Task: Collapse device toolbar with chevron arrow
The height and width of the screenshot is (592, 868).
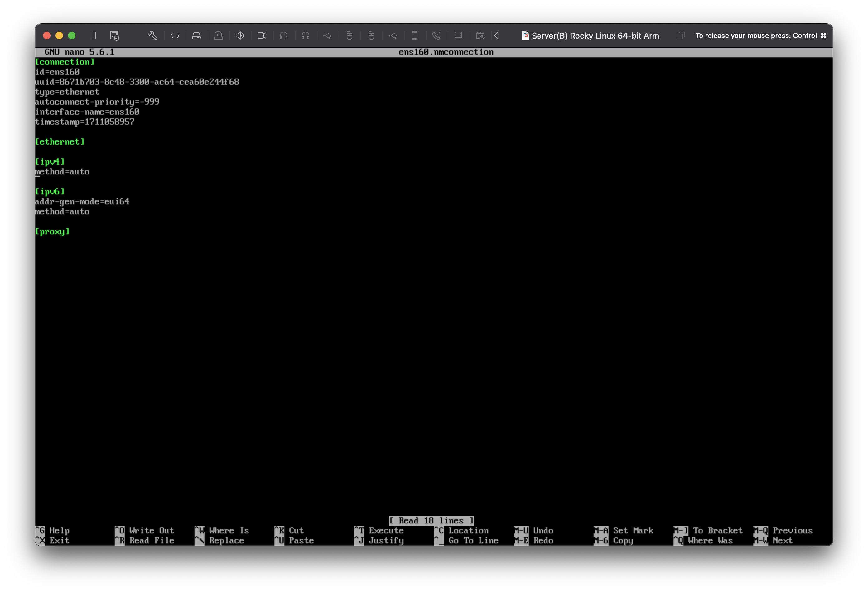Action: click(496, 36)
